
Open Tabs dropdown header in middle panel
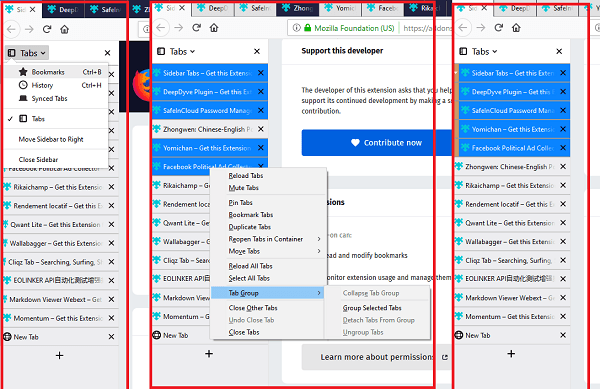point(176,51)
